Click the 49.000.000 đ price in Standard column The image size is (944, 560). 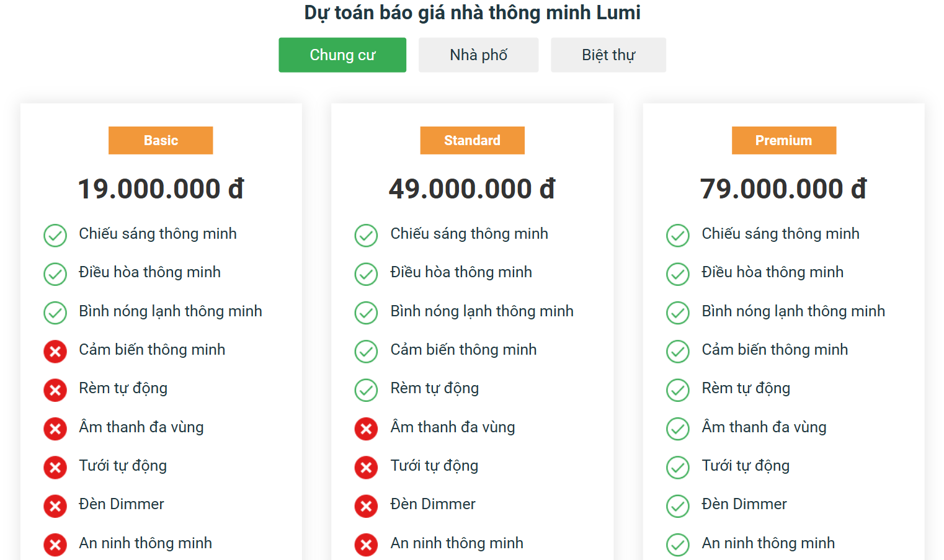[472, 188]
